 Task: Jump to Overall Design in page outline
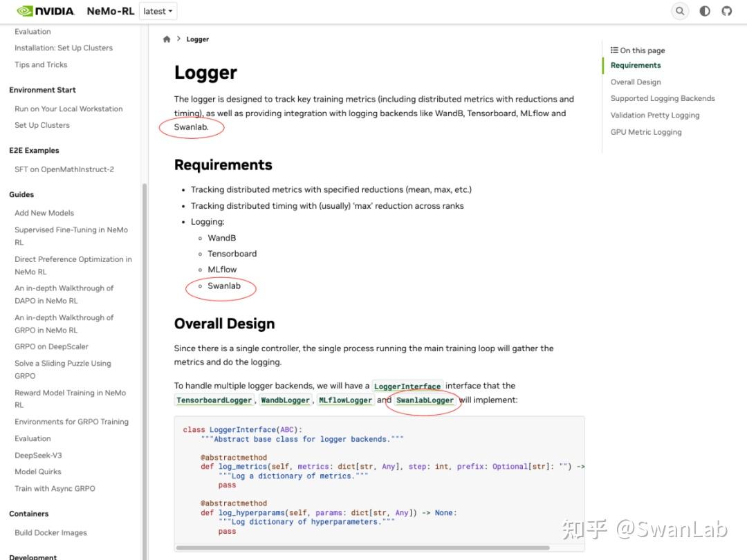click(636, 82)
